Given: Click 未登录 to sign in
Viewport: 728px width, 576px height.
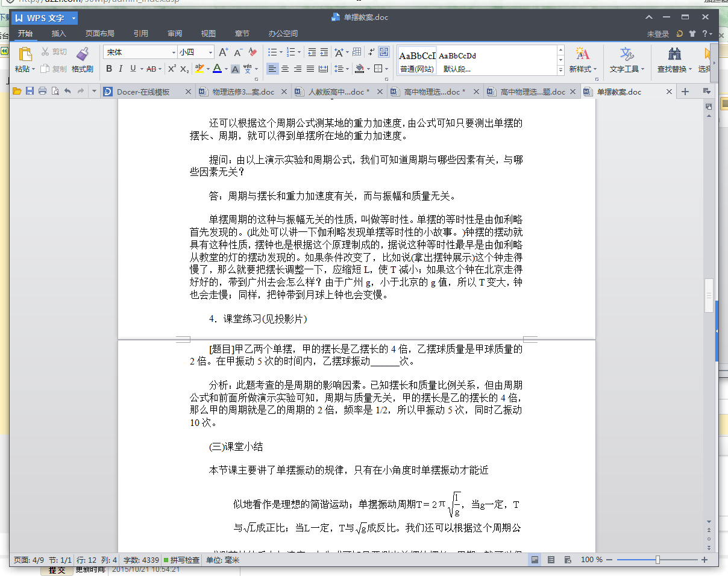Looking at the screenshot, I should pyautogui.click(x=658, y=34).
